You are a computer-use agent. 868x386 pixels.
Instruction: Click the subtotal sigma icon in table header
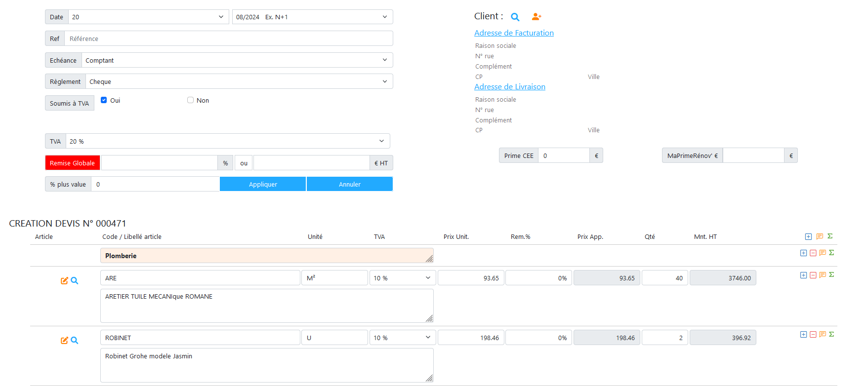tap(830, 236)
